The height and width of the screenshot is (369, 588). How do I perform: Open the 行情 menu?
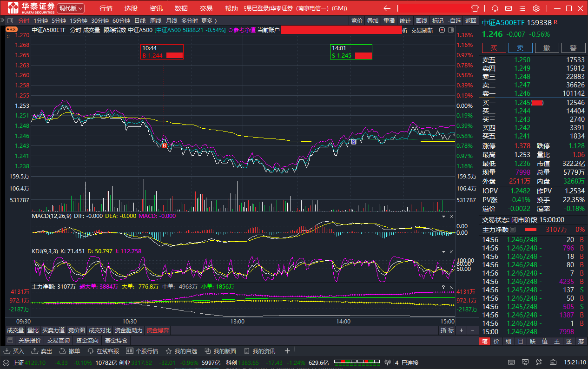(106, 8)
